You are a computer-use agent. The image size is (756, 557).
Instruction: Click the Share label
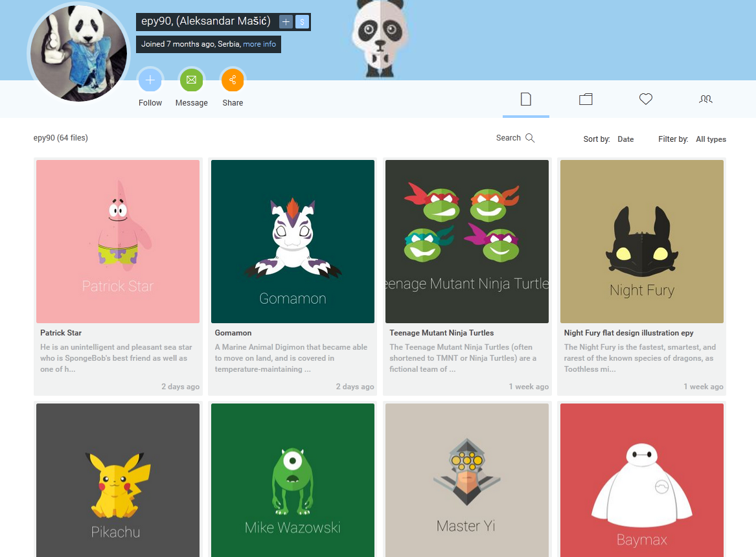[x=233, y=102]
